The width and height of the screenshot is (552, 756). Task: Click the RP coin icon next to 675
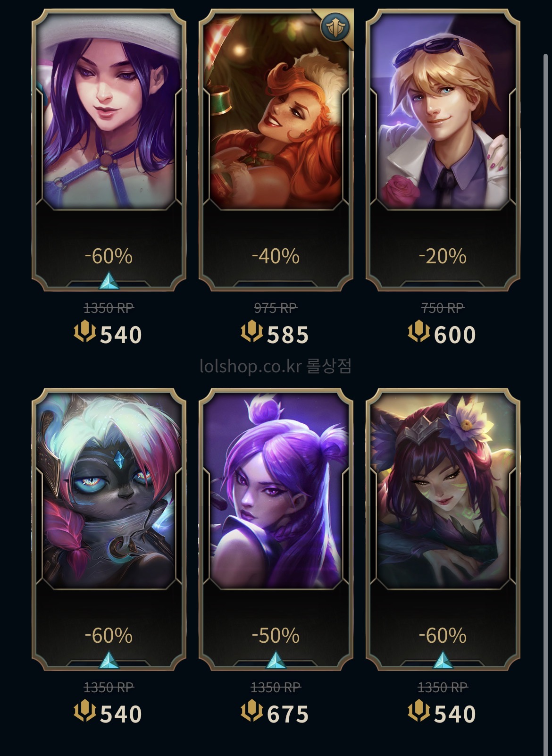pos(251,711)
